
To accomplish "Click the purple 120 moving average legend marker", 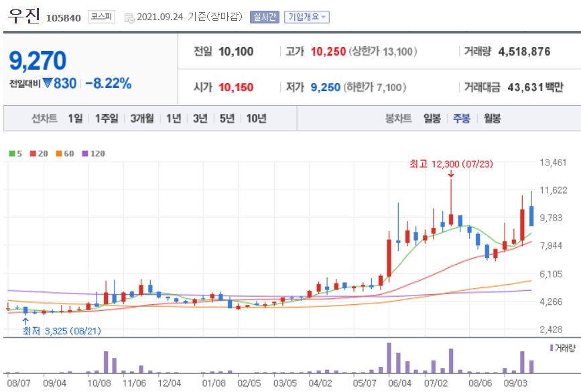I will (83, 154).
